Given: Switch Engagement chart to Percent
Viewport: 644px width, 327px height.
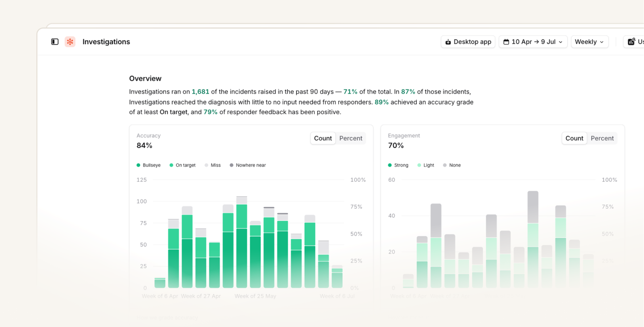Looking at the screenshot, I should [602, 138].
